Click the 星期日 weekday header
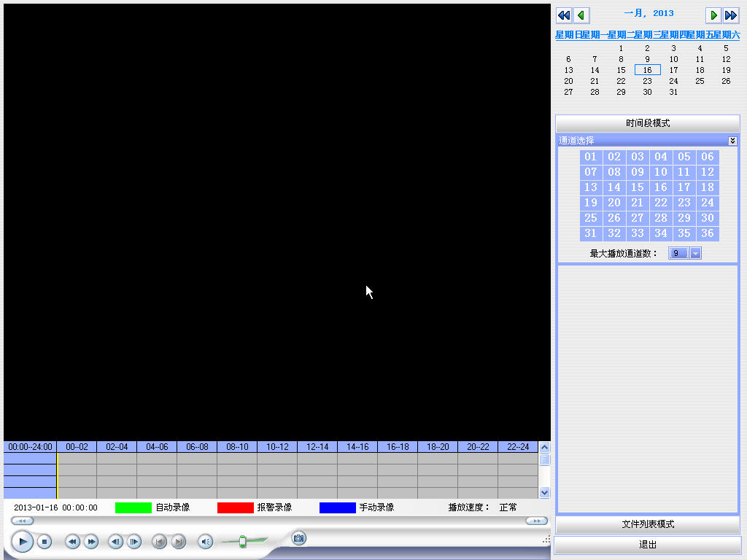Screen dimensions: 747x560 coord(568,35)
